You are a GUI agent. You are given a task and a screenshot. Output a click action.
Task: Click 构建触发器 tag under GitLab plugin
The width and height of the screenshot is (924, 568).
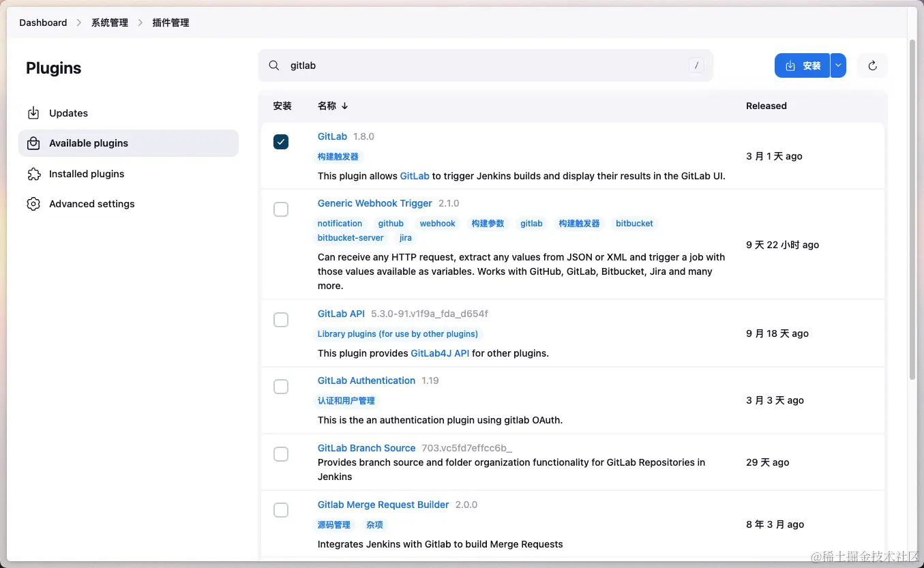[x=338, y=156]
